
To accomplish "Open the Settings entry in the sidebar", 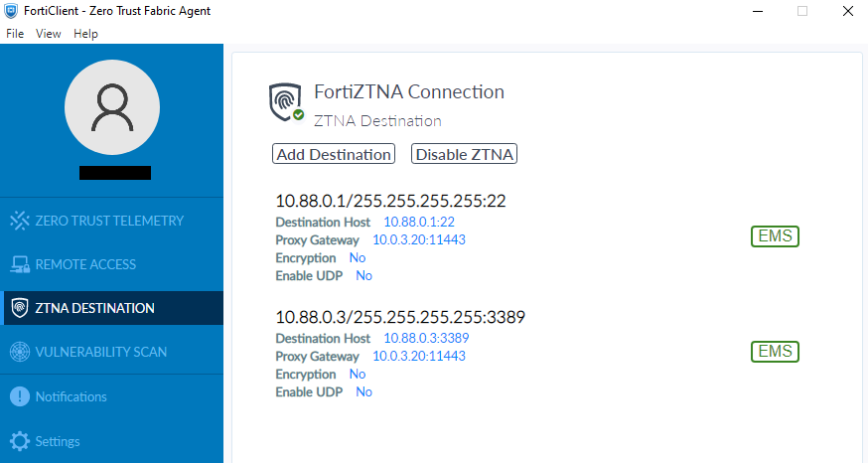I will pos(112,441).
